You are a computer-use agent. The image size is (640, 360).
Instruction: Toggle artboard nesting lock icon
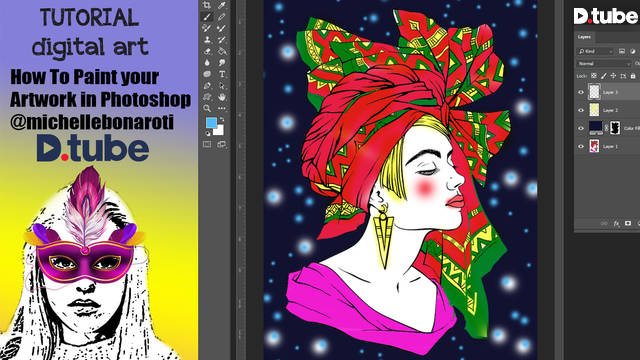coord(623,76)
